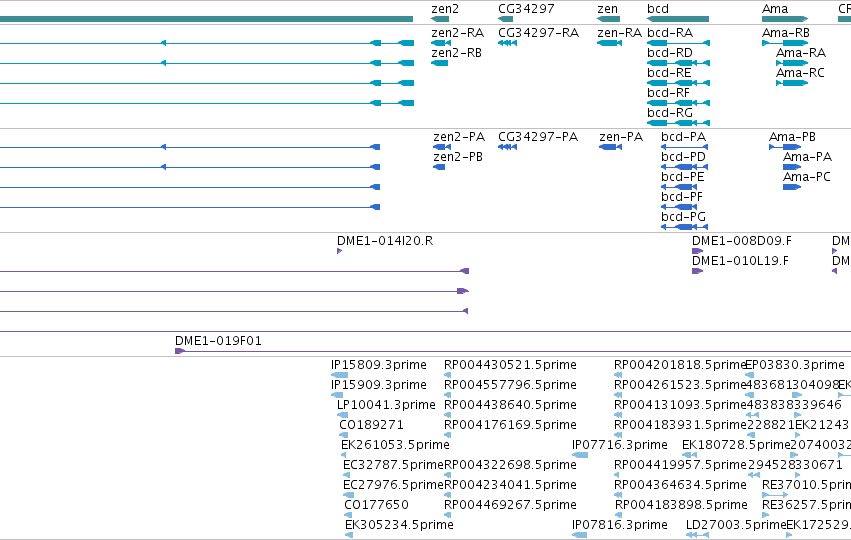
Task: Select the zen2 gene label
Action: [444, 9]
